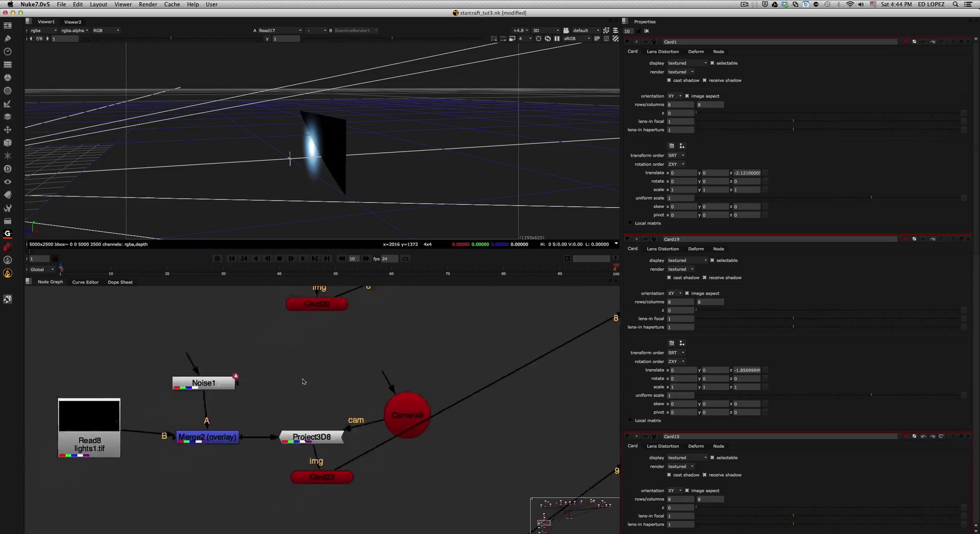Toggle Card19 image aspect checkbox
Viewport: 980px width, 534px height.
(687, 293)
